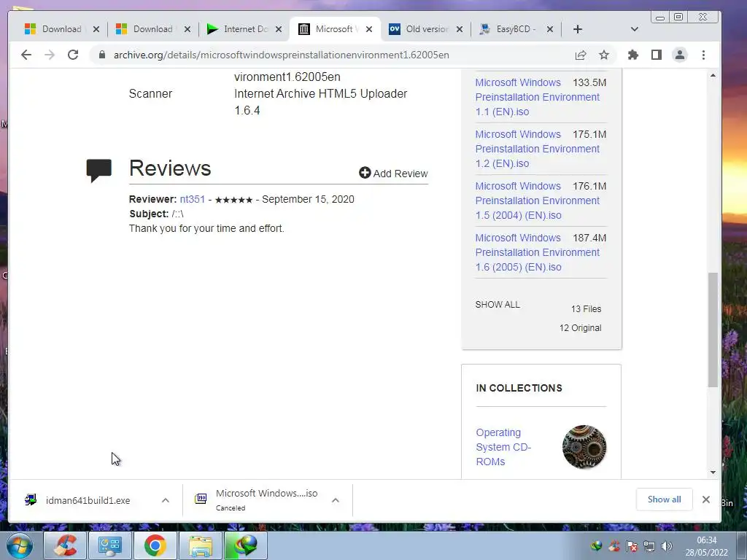Image resolution: width=747 pixels, height=560 pixels.
Task: Click the 12 Original link
Action: (580, 328)
